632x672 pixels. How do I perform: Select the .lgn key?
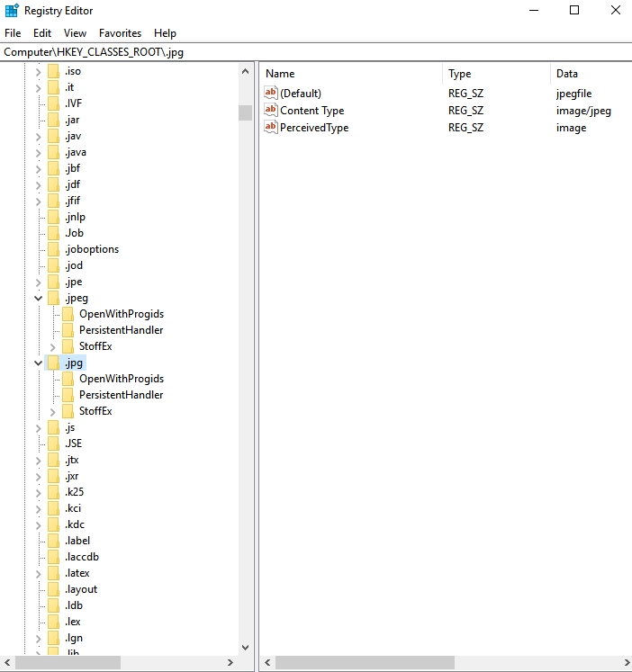74,638
